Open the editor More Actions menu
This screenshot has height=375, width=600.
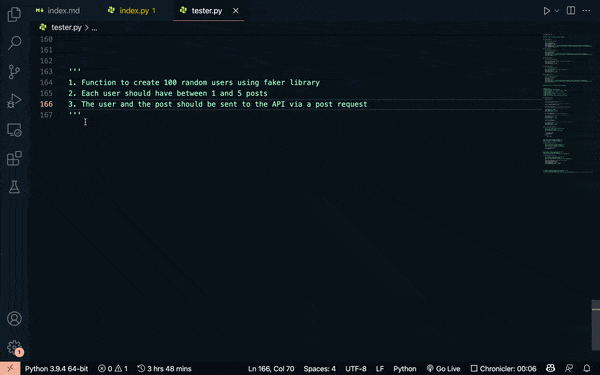pos(586,11)
